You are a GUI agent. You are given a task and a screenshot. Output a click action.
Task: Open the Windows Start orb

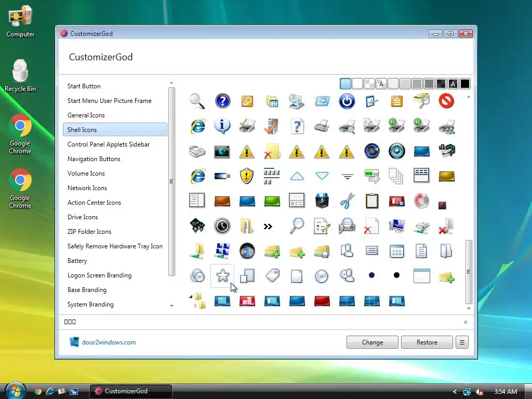[15, 390]
